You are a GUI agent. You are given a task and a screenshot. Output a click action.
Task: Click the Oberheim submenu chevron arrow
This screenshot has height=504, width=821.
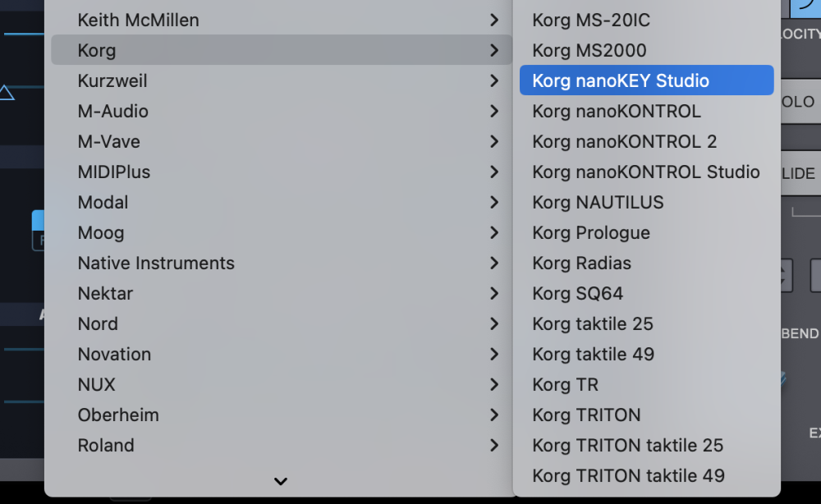[x=493, y=415]
